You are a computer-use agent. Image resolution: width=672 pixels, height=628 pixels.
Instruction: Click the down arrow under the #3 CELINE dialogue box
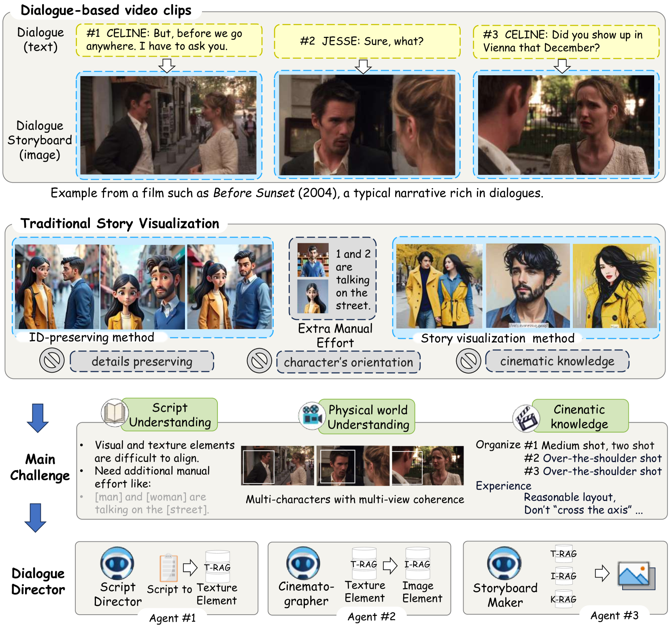[x=562, y=66]
